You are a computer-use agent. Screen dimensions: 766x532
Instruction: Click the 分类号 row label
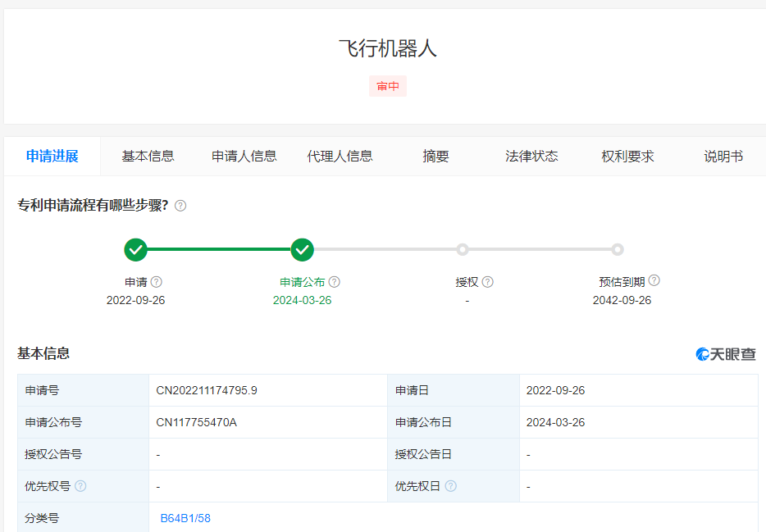coord(42,518)
